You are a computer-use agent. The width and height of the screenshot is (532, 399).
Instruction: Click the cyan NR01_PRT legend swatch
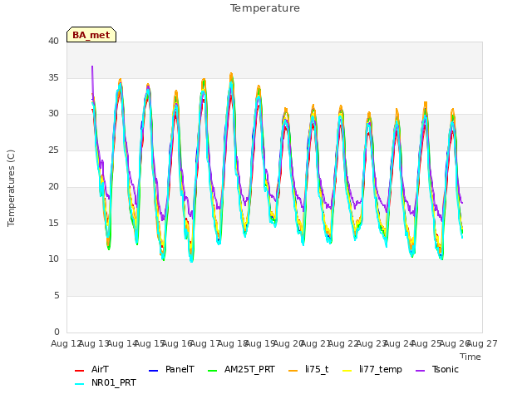coord(80,384)
